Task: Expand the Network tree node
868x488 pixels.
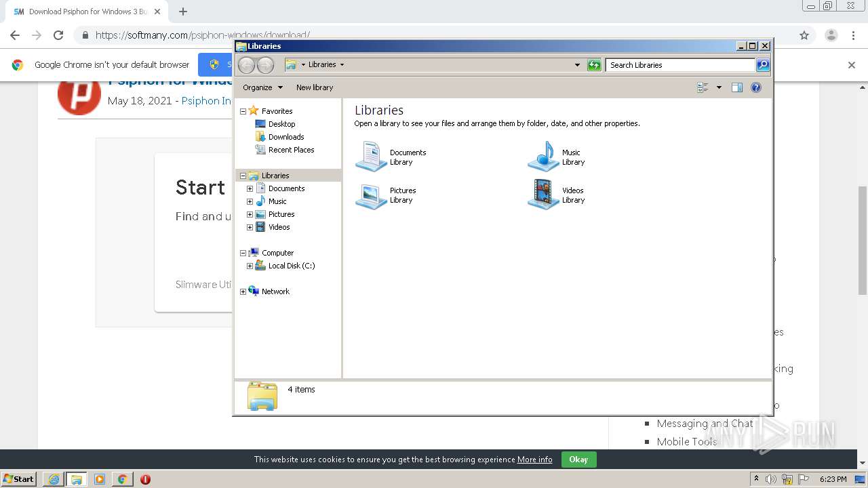Action: point(243,291)
